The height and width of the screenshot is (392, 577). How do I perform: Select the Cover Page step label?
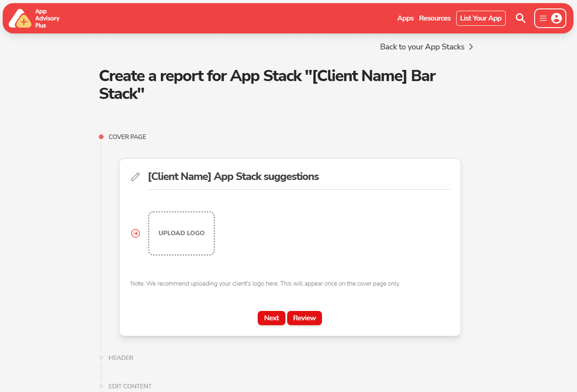coord(127,137)
